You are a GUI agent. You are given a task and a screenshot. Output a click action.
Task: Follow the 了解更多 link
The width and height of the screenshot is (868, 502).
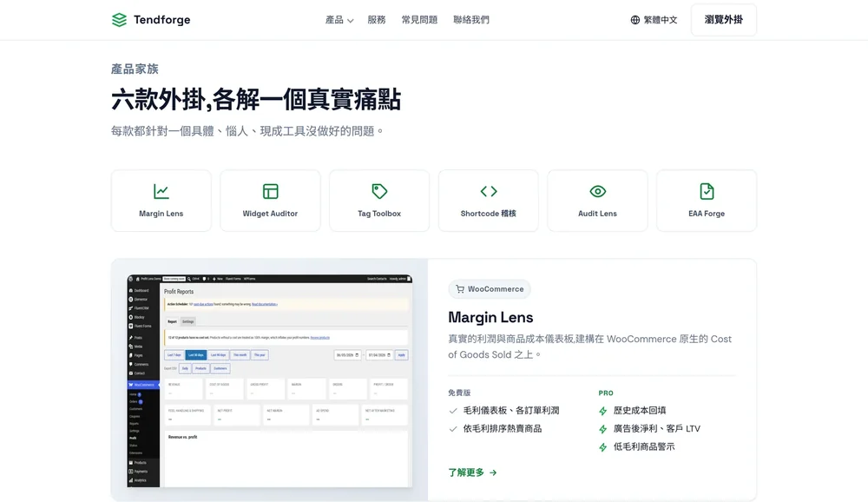click(x=472, y=472)
